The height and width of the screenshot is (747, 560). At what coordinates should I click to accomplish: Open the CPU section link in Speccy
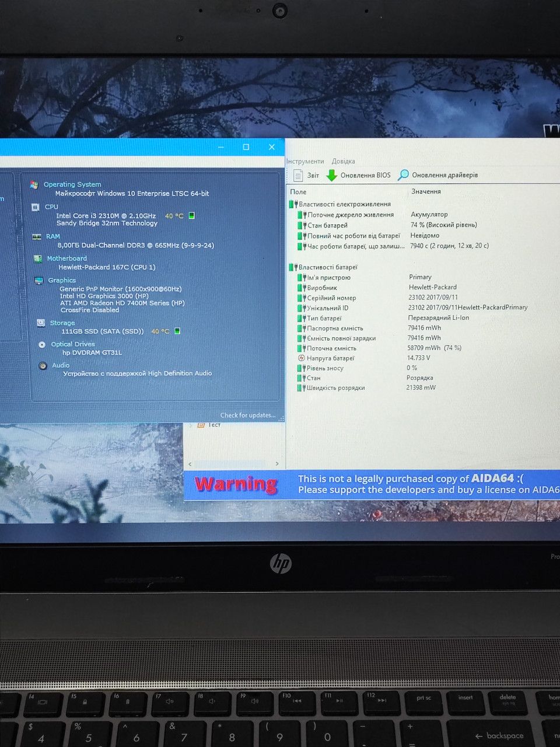coord(51,207)
